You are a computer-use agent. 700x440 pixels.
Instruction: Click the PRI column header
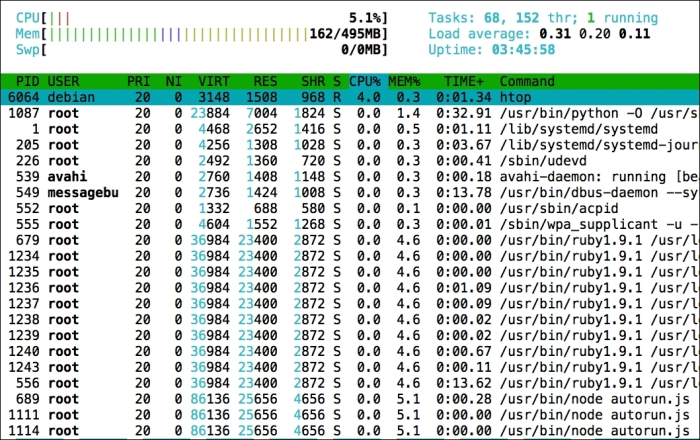pos(138,81)
